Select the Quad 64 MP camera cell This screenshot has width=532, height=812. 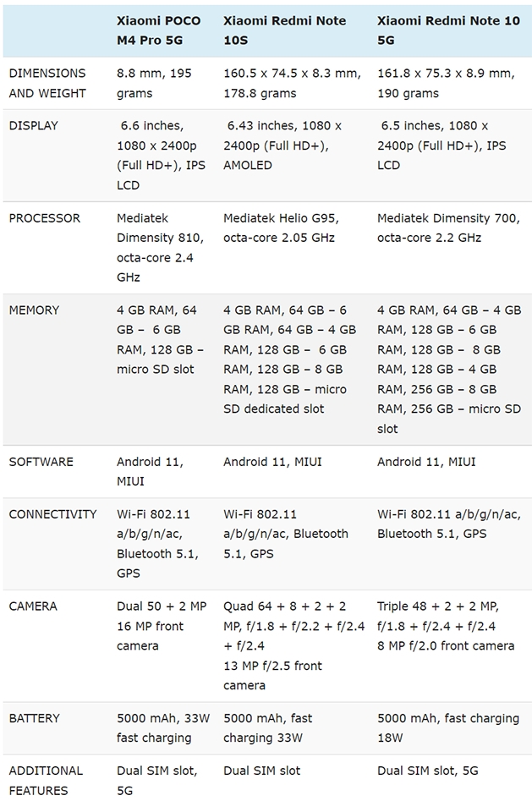(x=293, y=645)
